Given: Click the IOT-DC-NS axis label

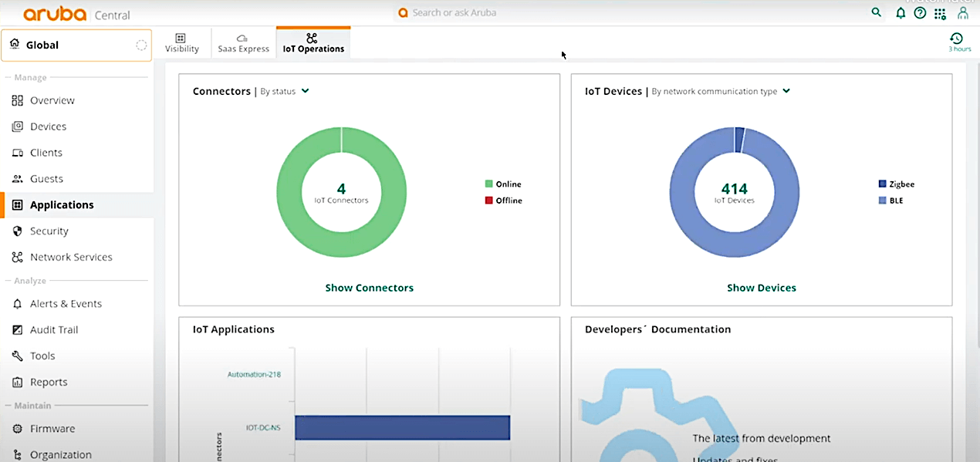Looking at the screenshot, I should 263,427.
